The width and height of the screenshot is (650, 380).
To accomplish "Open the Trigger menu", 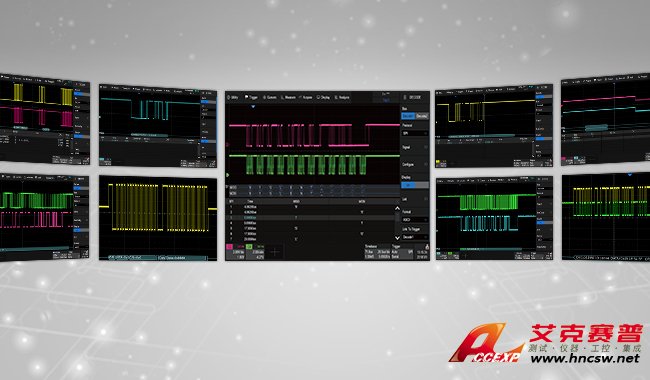I will click(252, 97).
